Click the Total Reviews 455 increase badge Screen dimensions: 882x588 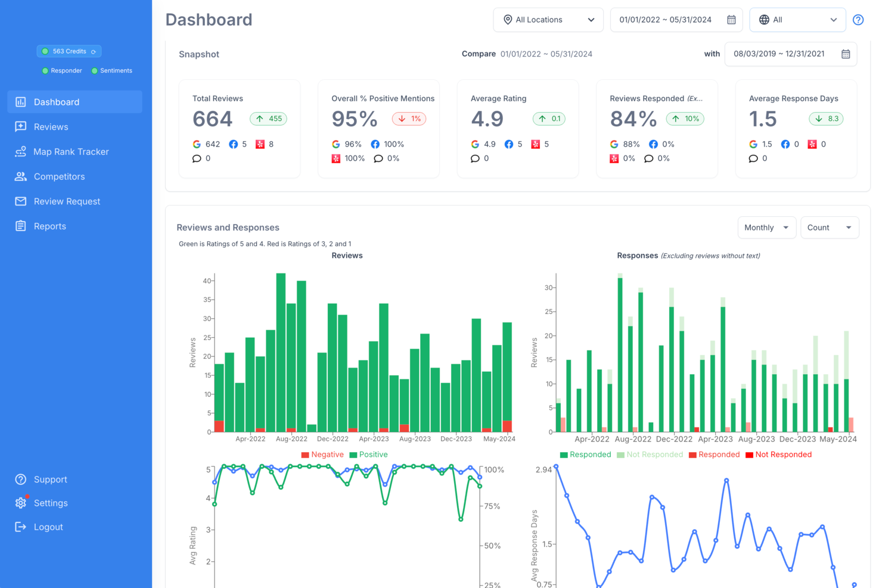[268, 119]
